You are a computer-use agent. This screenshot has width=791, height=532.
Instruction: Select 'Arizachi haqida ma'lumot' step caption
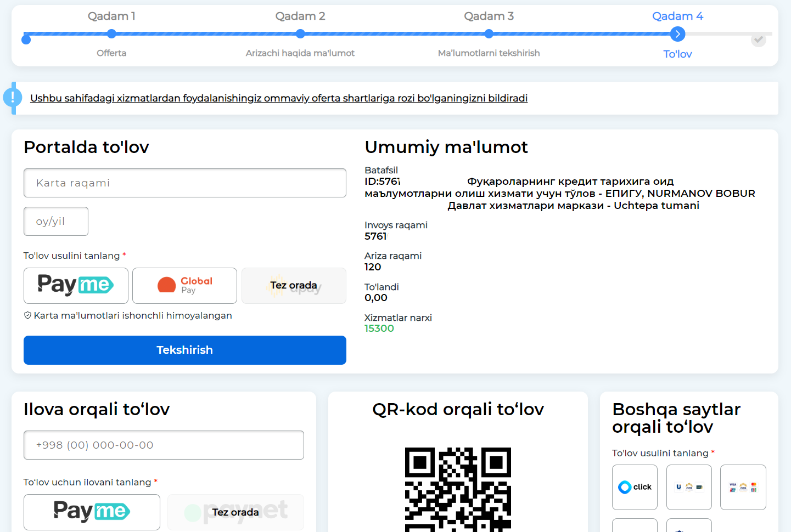[x=300, y=53]
